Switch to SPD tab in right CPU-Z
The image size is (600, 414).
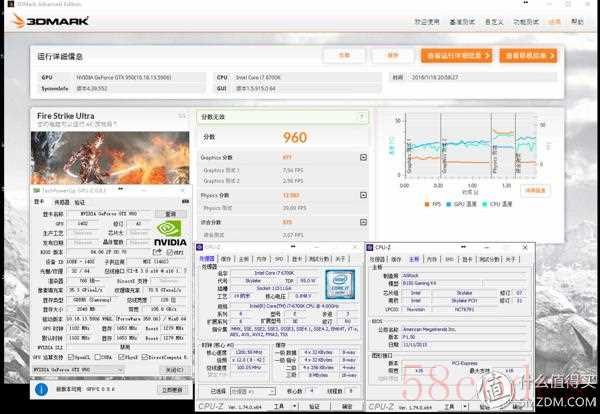click(449, 259)
